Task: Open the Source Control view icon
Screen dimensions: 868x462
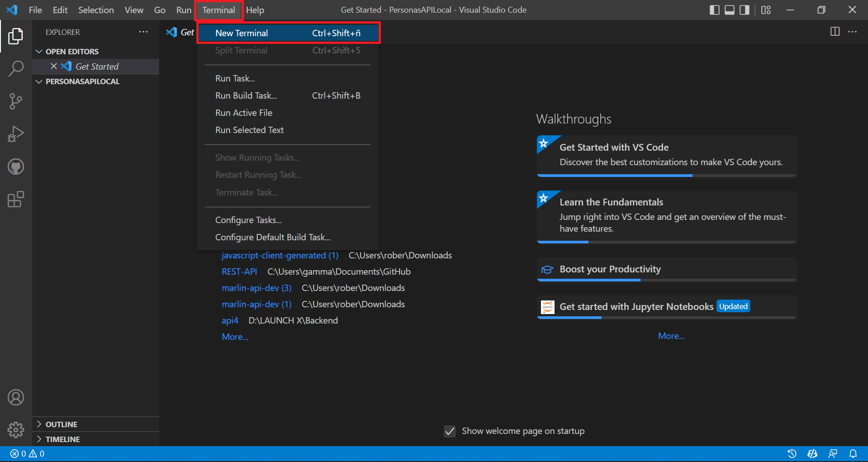Action: point(16,101)
